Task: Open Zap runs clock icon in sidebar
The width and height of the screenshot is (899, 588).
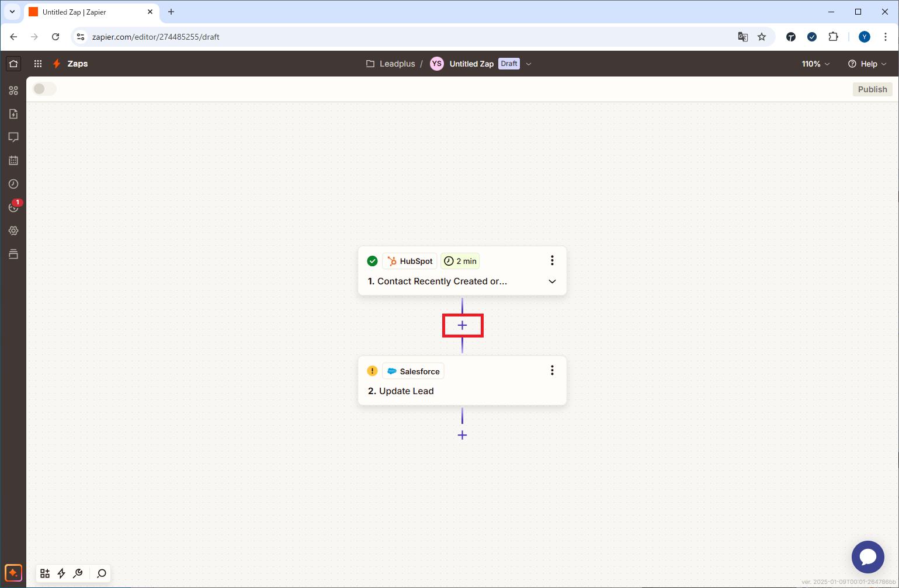Action: [13, 184]
